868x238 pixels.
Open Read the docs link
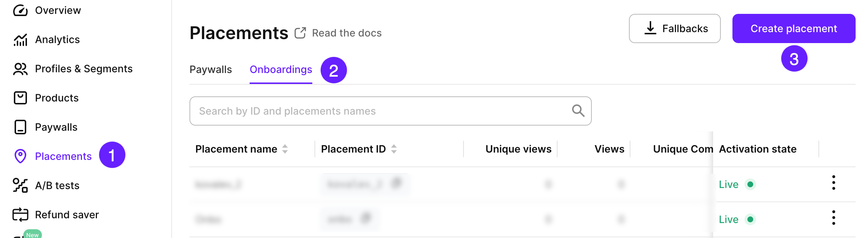click(x=347, y=33)
